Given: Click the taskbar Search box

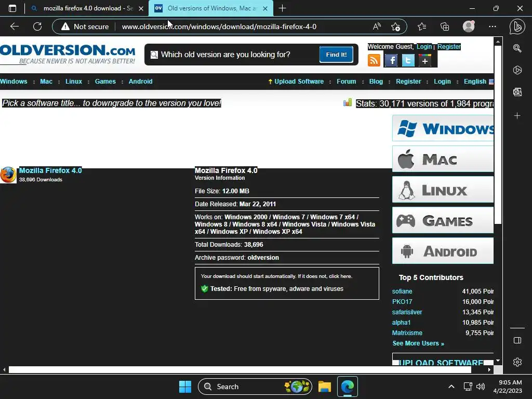Looking at the screenshot, I should pyautogui.click(x=255, y=387).
